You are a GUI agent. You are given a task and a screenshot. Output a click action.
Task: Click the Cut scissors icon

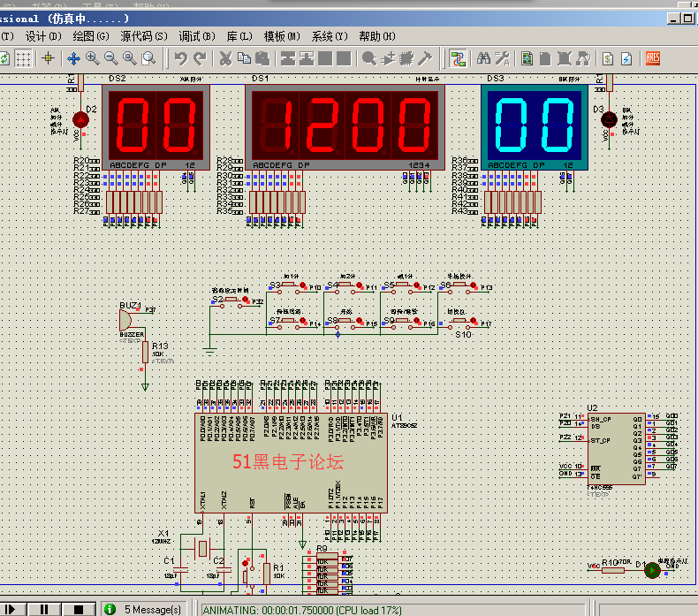[225, 58]
